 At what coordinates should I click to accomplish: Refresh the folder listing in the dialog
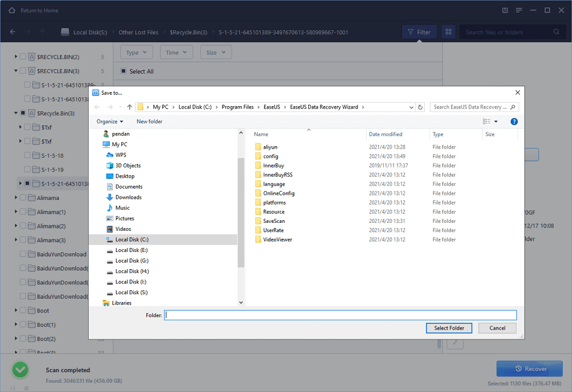pos(420,107)
